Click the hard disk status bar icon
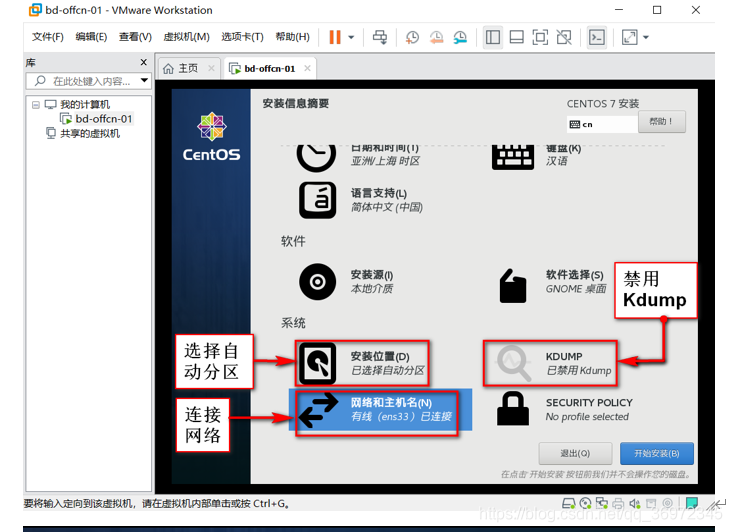Image resolution: width=732 pixels, height=532 pixels. (x=569, y=504)
